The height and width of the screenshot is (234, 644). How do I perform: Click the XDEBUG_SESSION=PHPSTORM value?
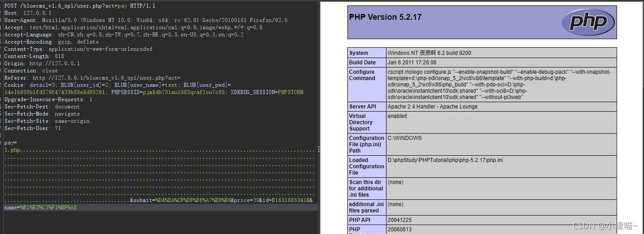267,92
